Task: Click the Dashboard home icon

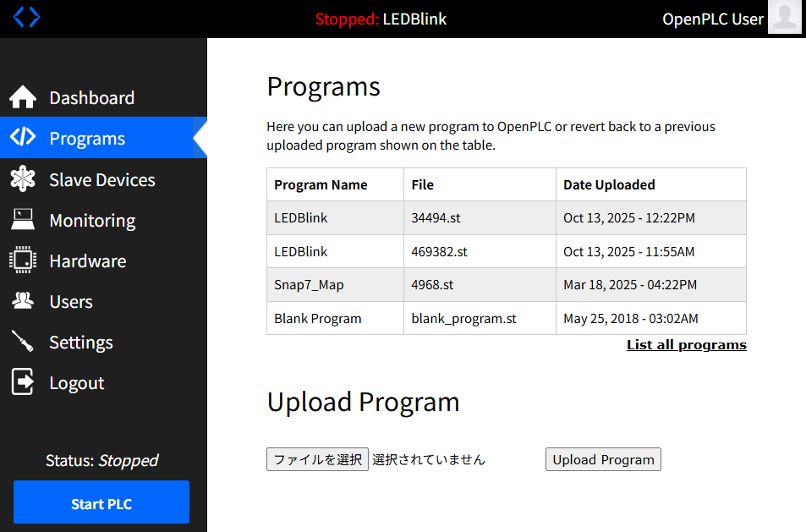Action: 23,98
